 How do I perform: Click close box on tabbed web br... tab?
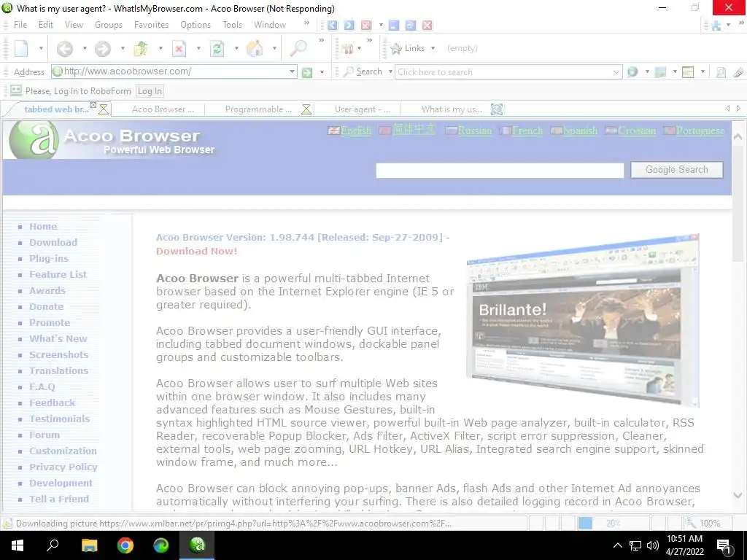[x=93, y=105]
